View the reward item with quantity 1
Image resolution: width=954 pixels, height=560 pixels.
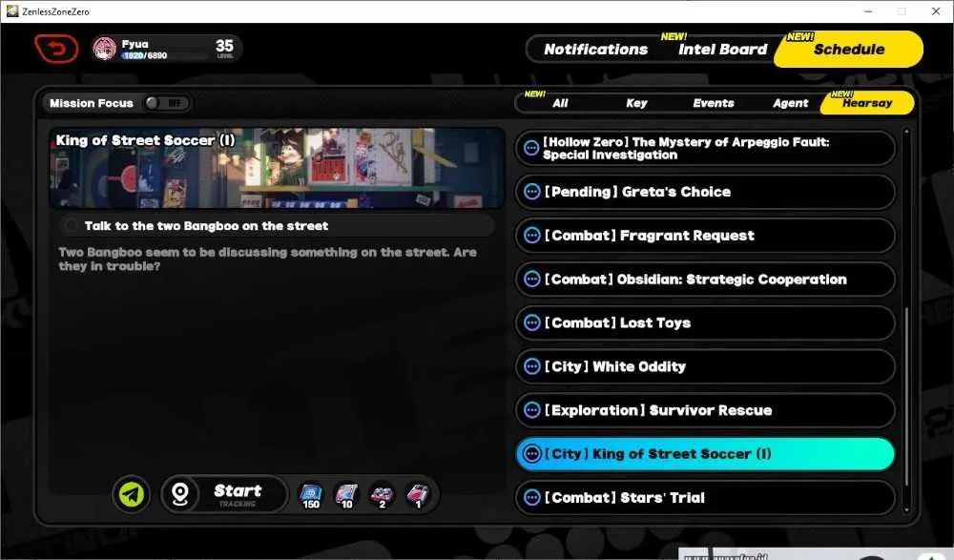point(418,495)
